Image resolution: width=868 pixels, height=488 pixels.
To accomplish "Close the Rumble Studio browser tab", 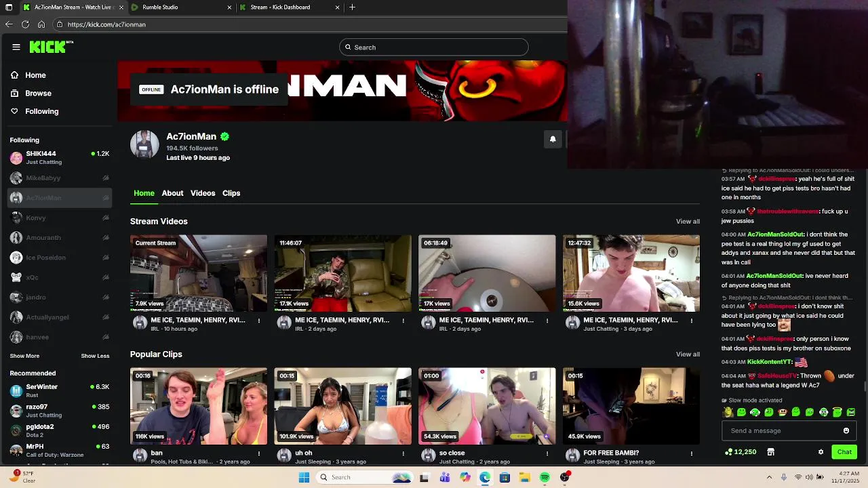I will coord(229,7).
